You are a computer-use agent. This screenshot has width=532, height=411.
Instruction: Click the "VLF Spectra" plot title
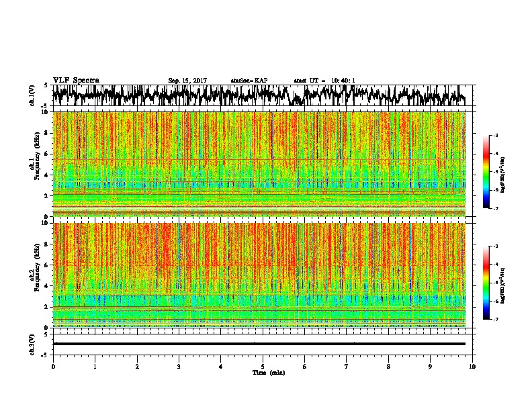pyautogui.click(x=76, y=81)
